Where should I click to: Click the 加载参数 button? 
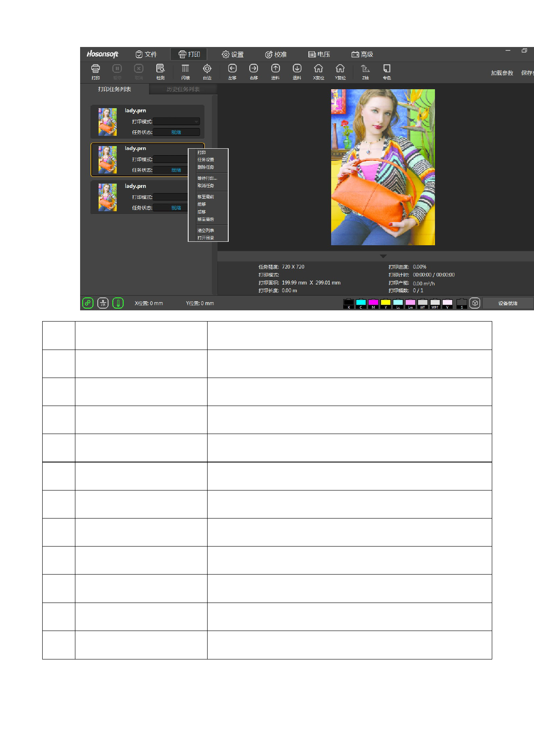[x=502, y=73]
